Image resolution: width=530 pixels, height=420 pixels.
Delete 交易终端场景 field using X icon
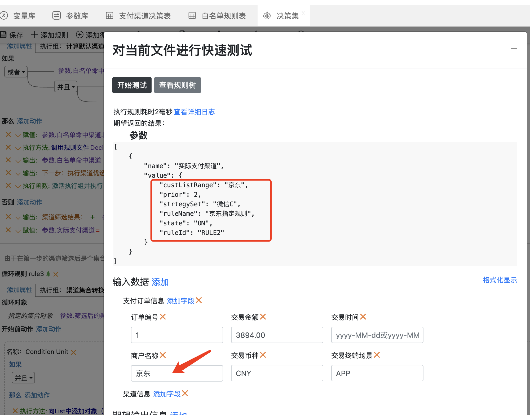[x=377, y=355]
